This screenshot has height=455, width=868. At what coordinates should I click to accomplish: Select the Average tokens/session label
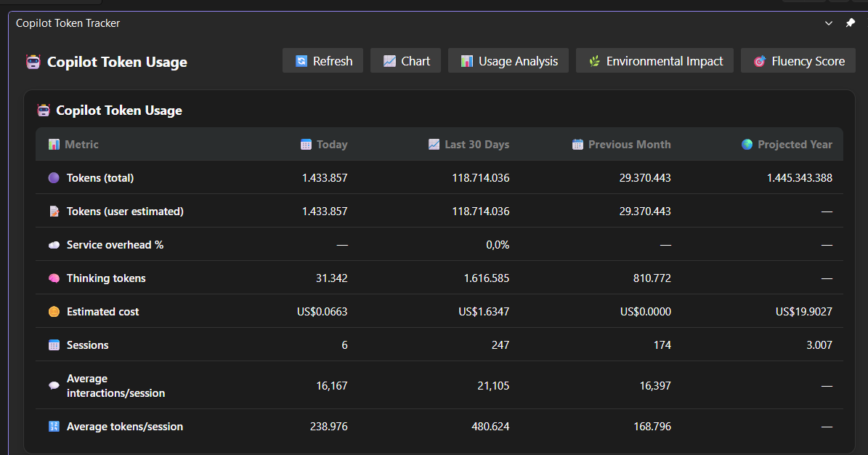click(124, 427)
